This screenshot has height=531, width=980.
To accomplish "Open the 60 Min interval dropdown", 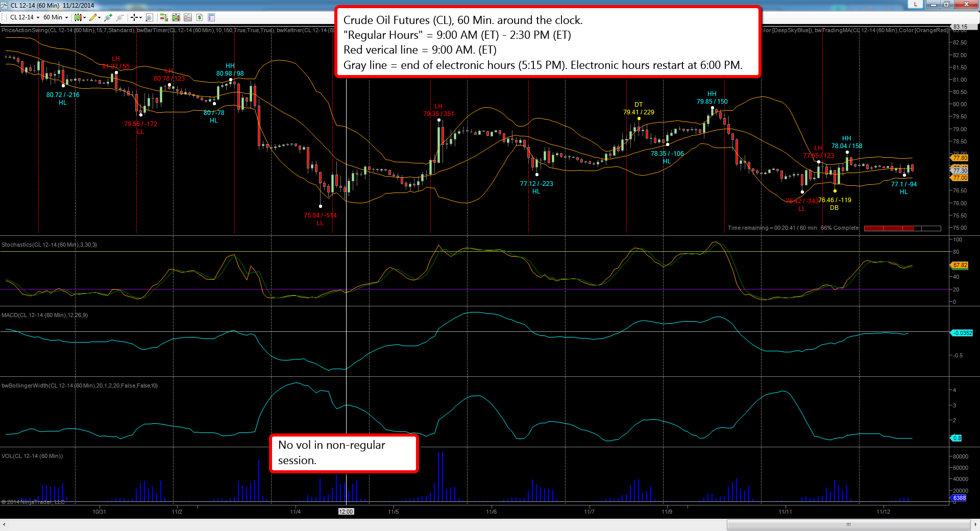I will [56, 17].
